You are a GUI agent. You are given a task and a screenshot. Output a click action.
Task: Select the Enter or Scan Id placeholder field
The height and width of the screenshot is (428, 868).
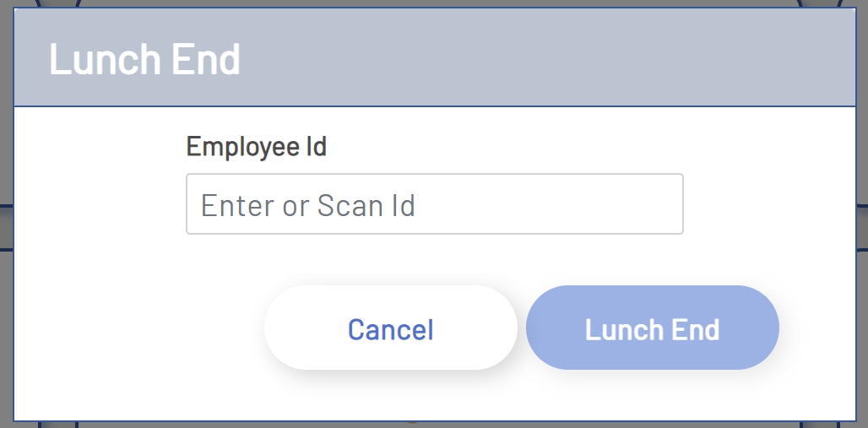[x=434, y=204]
